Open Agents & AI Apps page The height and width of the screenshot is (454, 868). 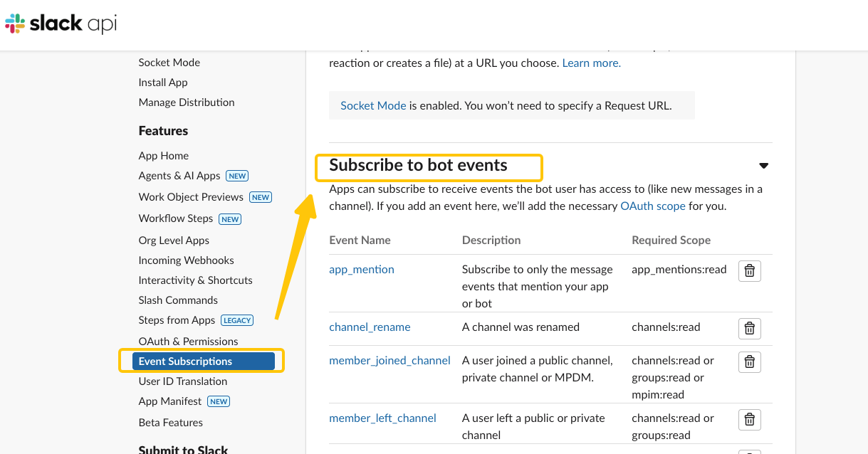coord(179,176)
